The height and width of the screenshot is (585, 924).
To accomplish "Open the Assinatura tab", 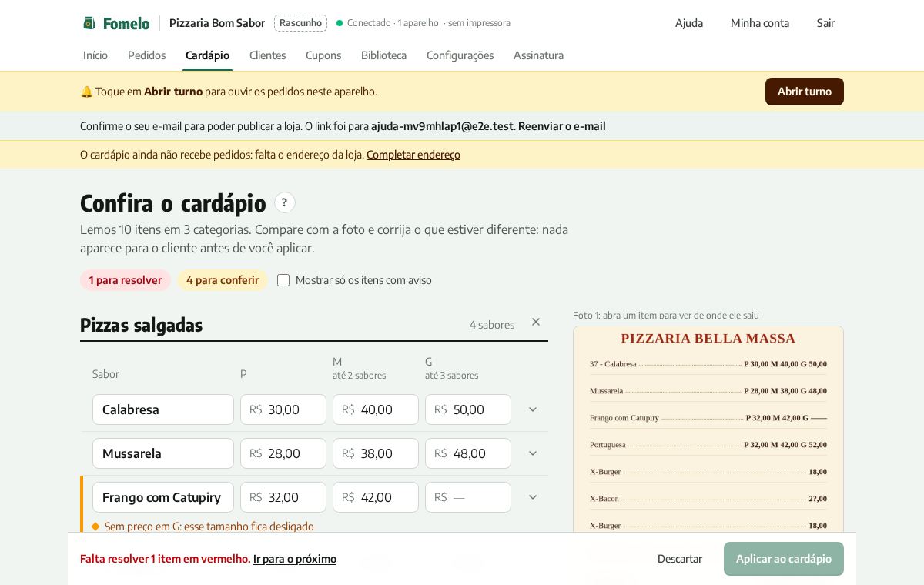I will point(539,55).
